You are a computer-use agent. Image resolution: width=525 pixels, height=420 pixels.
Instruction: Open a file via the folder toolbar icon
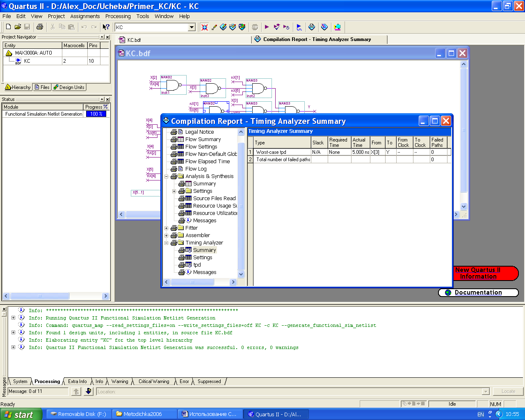(x=18, y=27)
